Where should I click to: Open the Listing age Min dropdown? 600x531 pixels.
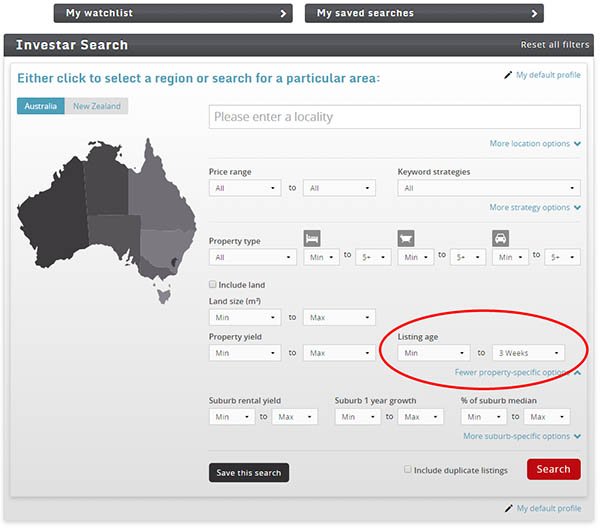[x=434, y=353]
